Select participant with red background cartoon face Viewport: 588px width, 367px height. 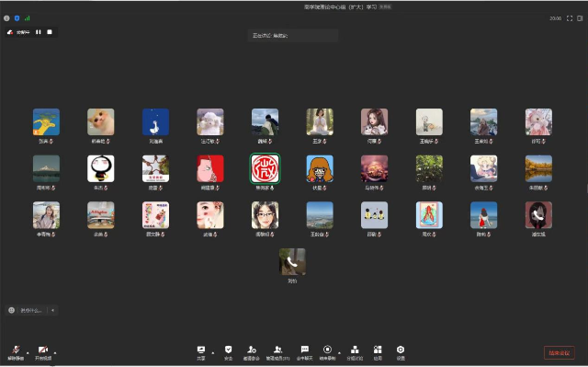(210, 168)
